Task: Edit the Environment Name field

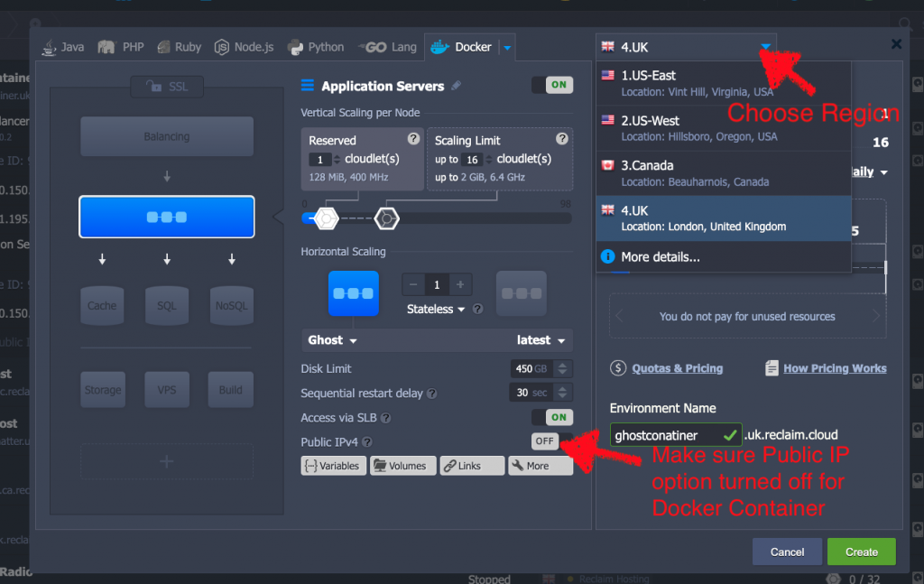Action: [675, 435]
